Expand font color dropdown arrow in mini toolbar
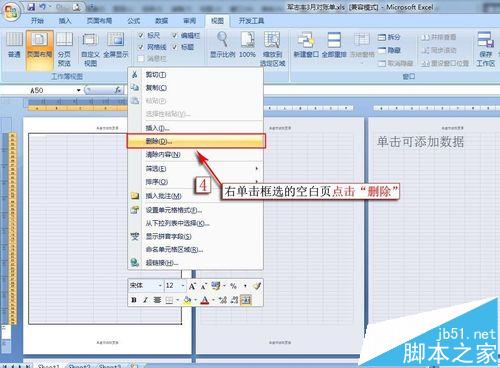Screen dimensions: 500x368 tap(213, 300)
